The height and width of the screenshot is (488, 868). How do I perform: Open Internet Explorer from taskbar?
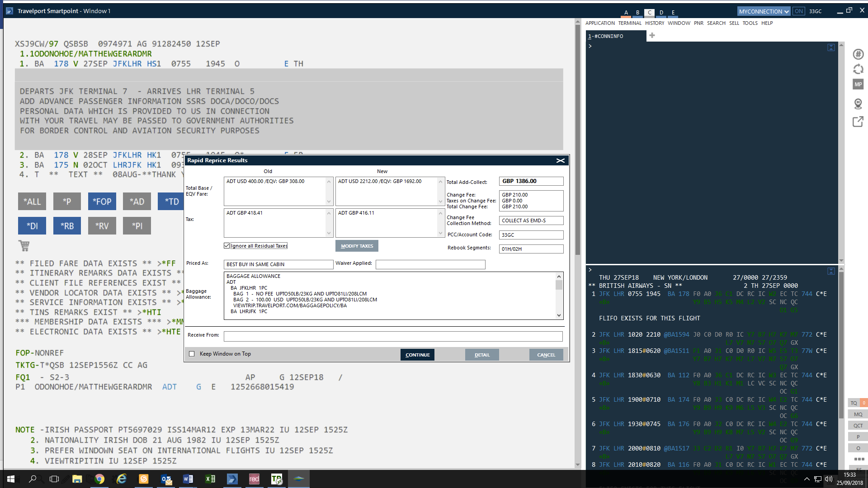(122, 479)
